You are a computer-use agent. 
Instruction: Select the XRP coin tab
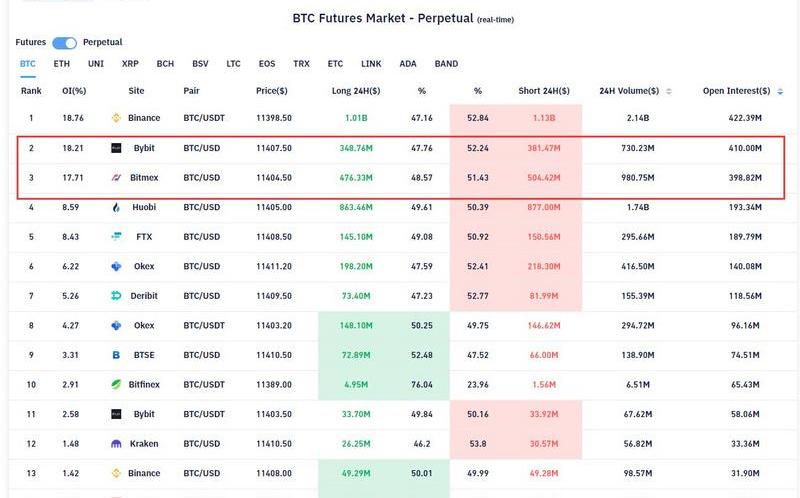click(130, 64)
